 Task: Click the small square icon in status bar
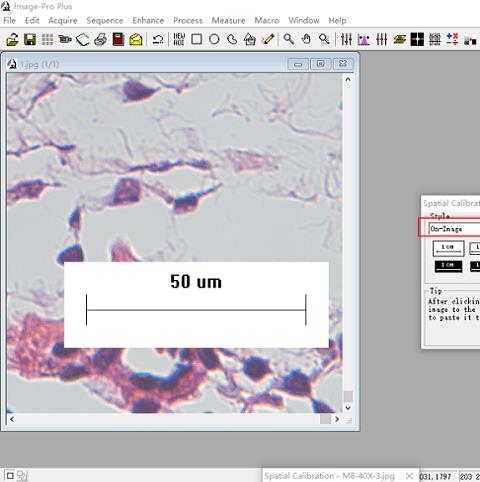pos(10,476)
